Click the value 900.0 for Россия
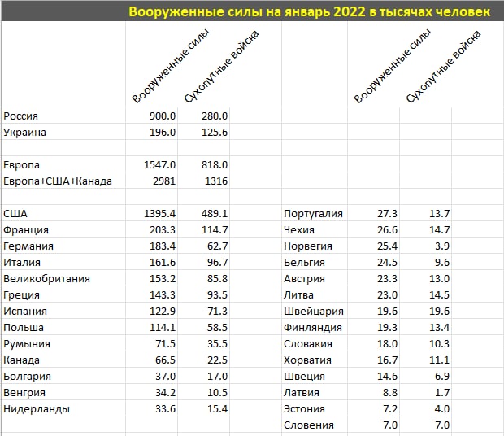 tap(163, 116)
